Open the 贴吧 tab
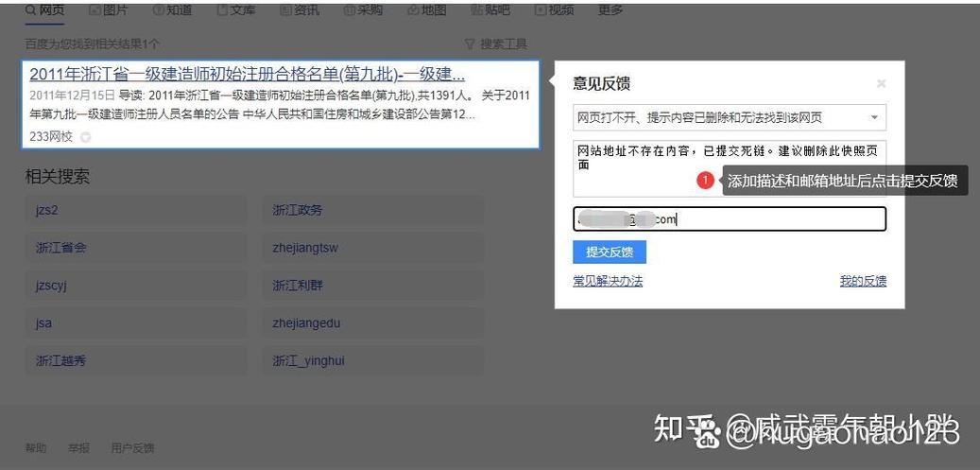The image size is (980, 470). click(x=490, y=10)
